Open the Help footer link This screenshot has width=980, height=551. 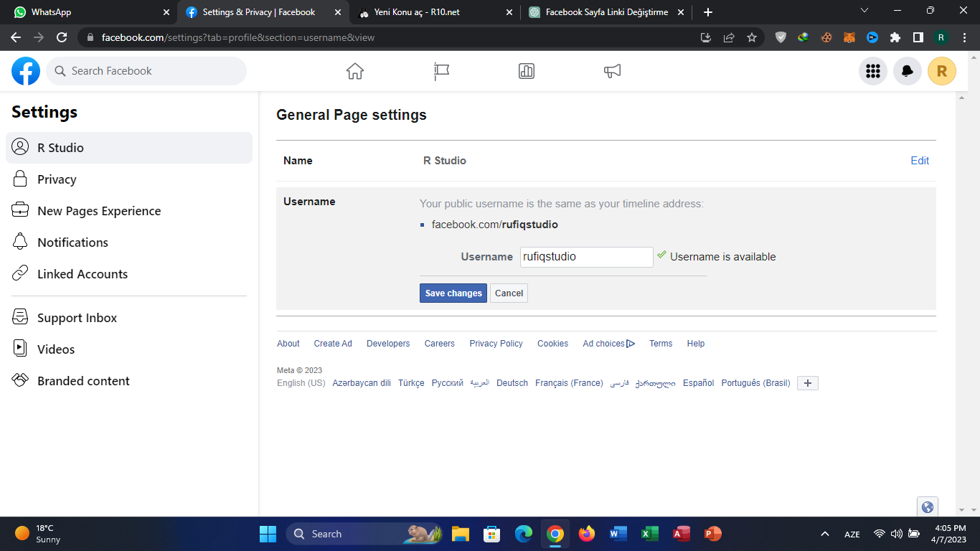[x=696, y=344]
